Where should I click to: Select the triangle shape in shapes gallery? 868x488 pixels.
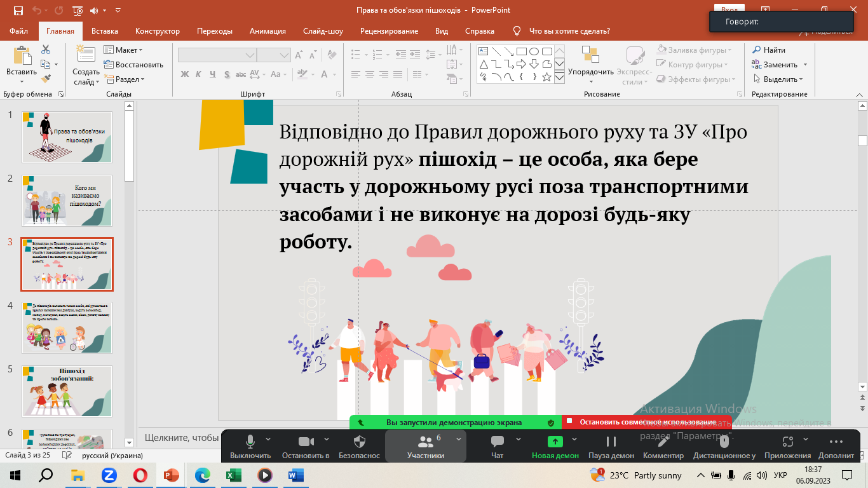483,64
